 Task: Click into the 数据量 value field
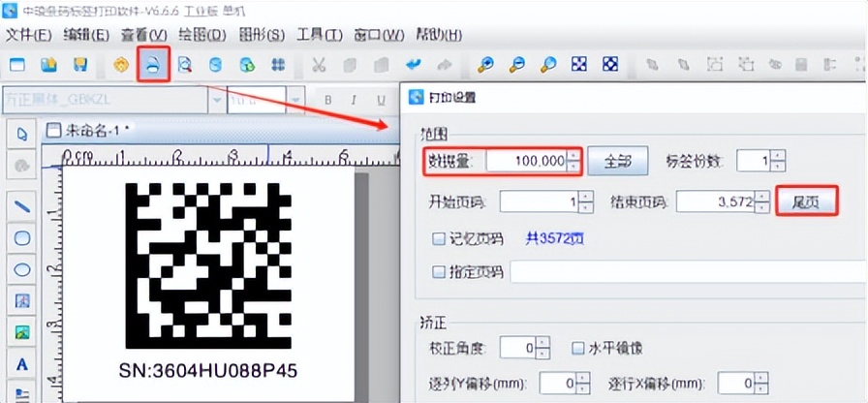[x=527, y=161]
